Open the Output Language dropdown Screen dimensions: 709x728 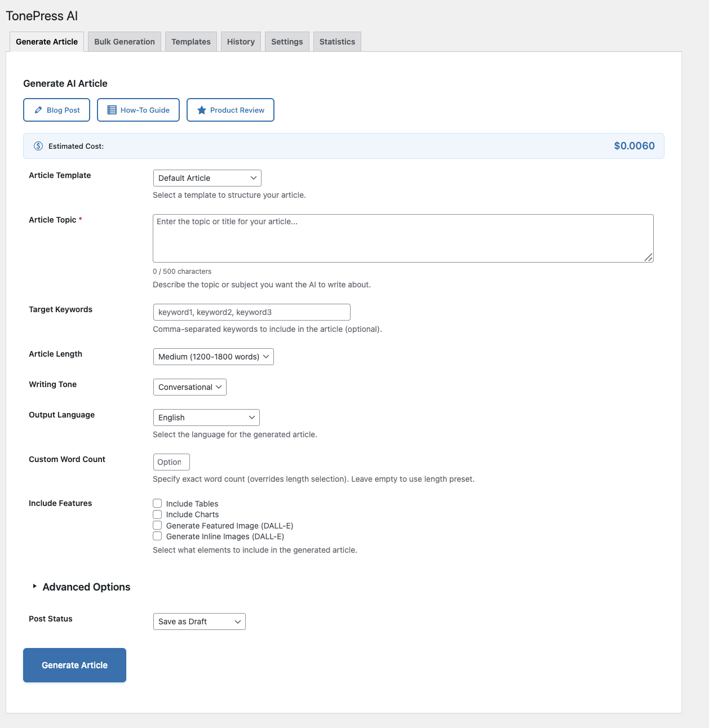coord(206,418)
